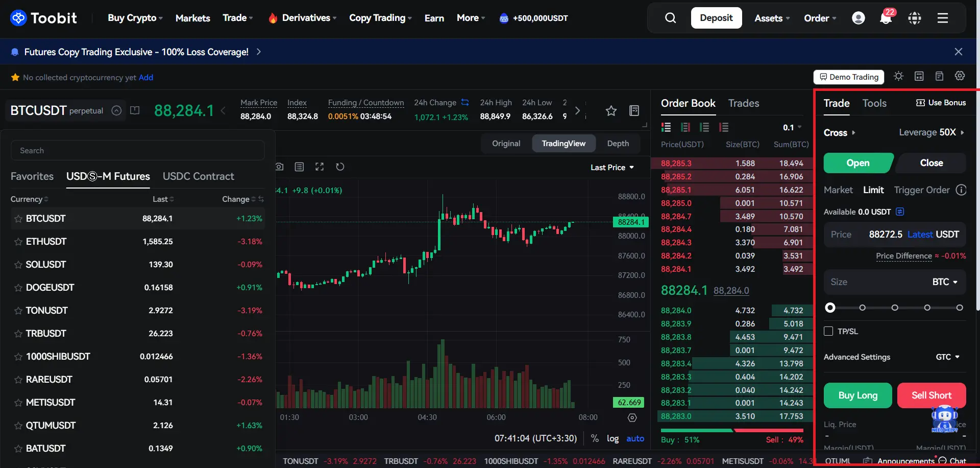Open the Last Price chart dropdown

coord(612,168)
